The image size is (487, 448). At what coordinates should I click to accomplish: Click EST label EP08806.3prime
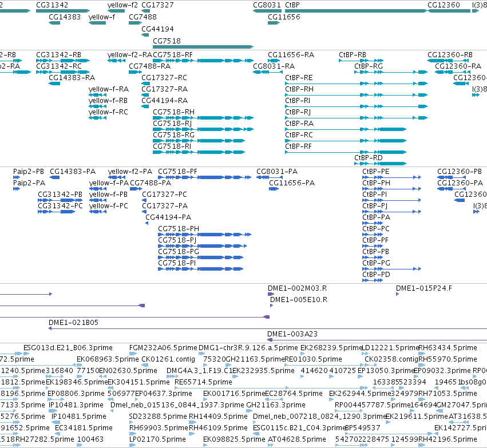pos(76,393)
